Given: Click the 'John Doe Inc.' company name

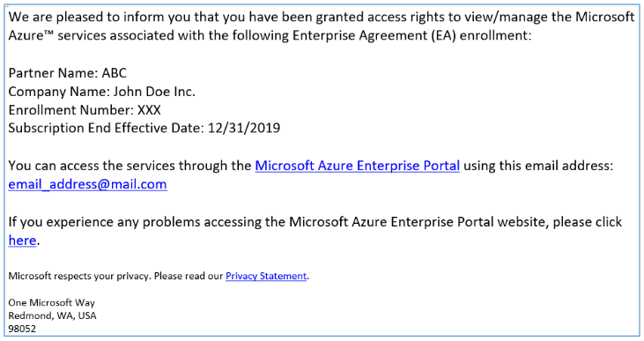Looking at the screenshot, I should pyautogui.click(x=154, y=92).
